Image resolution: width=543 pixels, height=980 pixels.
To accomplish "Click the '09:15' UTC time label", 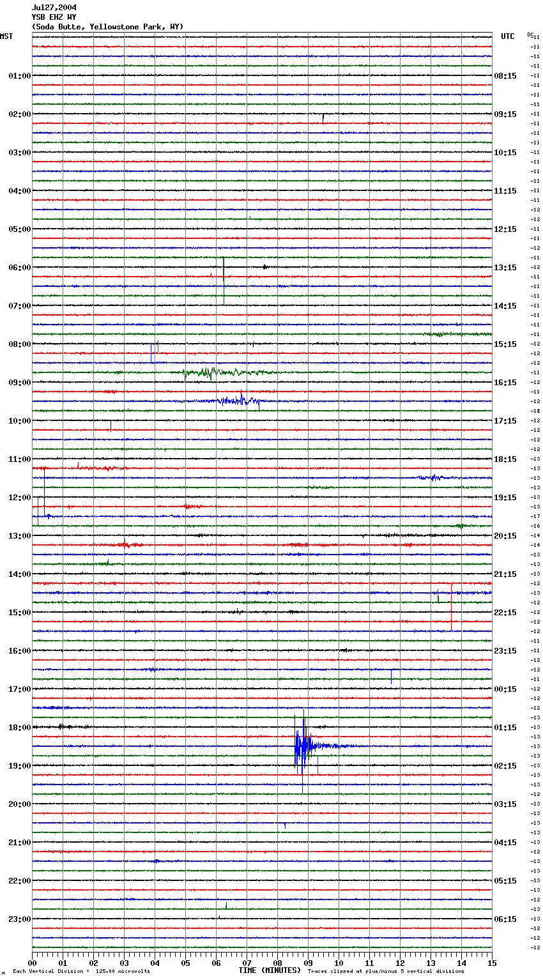I will pyautogui.click(x=505, y=114).
